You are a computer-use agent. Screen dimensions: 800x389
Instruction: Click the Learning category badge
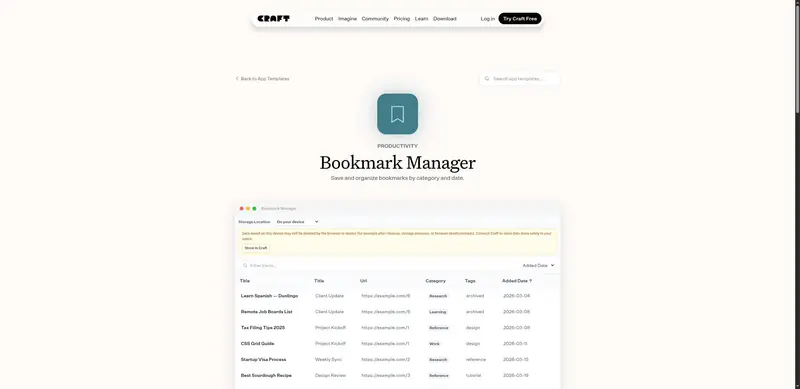click(x=438, y=312)
